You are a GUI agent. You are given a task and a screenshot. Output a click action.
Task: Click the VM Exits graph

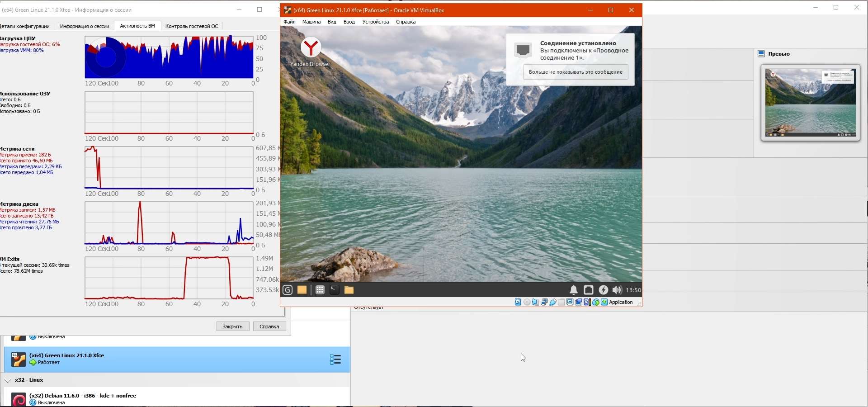(169, 278)
